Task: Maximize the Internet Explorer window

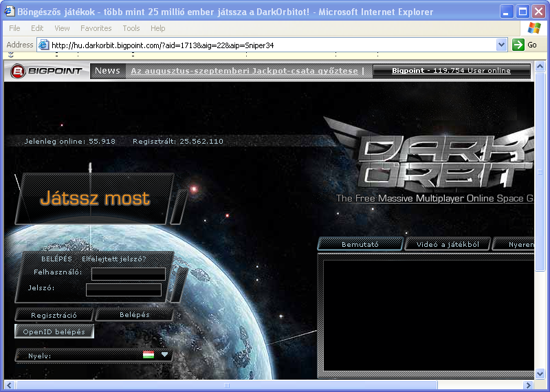Action: (522, 12)
